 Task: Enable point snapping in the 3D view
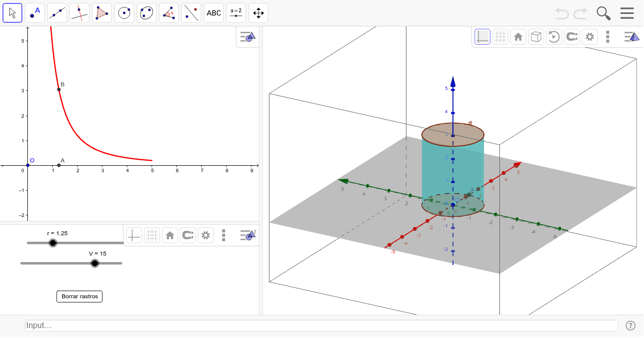[x=572, y=36]
